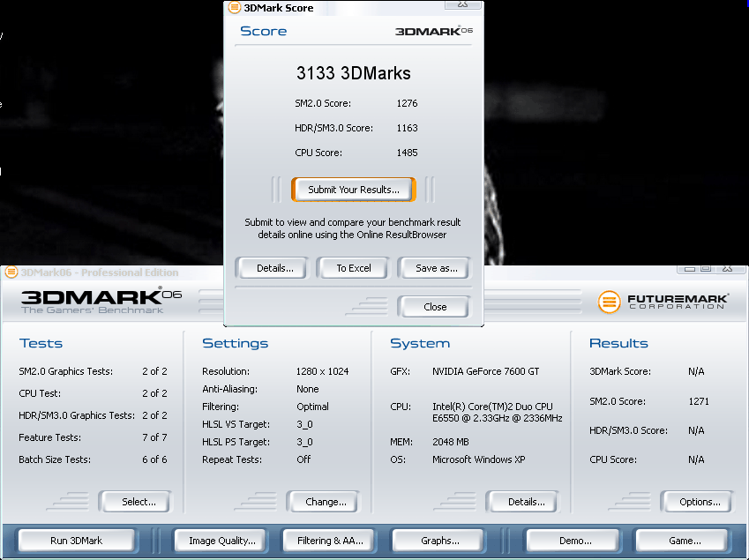The width and height of the screenshot is (749, 560).
Task: Launch the Graphs tool
Action: (439, 541)
